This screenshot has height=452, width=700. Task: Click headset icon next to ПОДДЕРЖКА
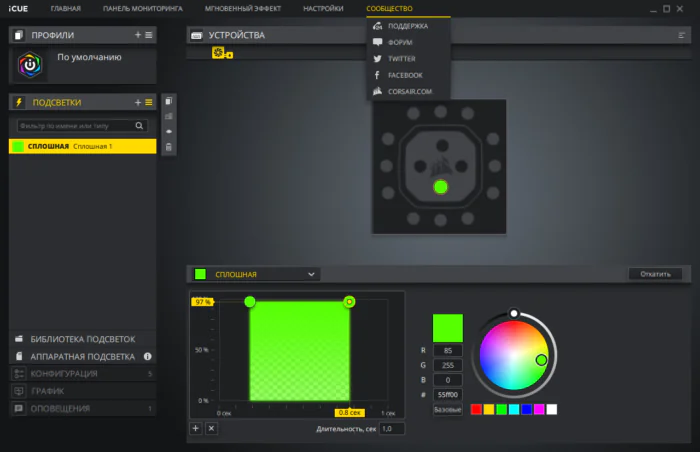[377, 26]
